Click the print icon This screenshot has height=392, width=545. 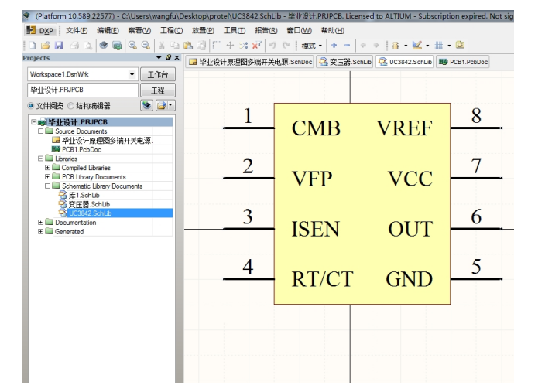[74, 46]
